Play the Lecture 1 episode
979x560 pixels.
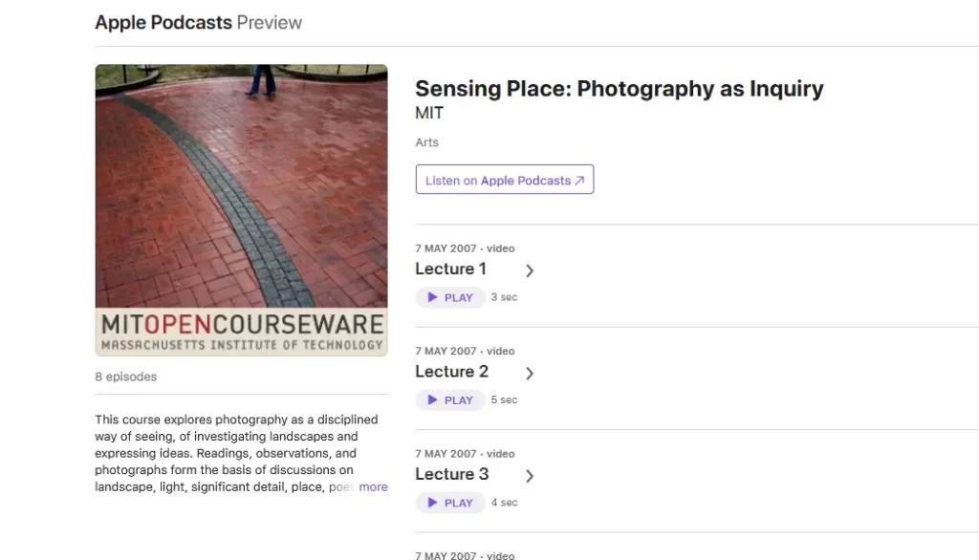[x=450, y=298]
